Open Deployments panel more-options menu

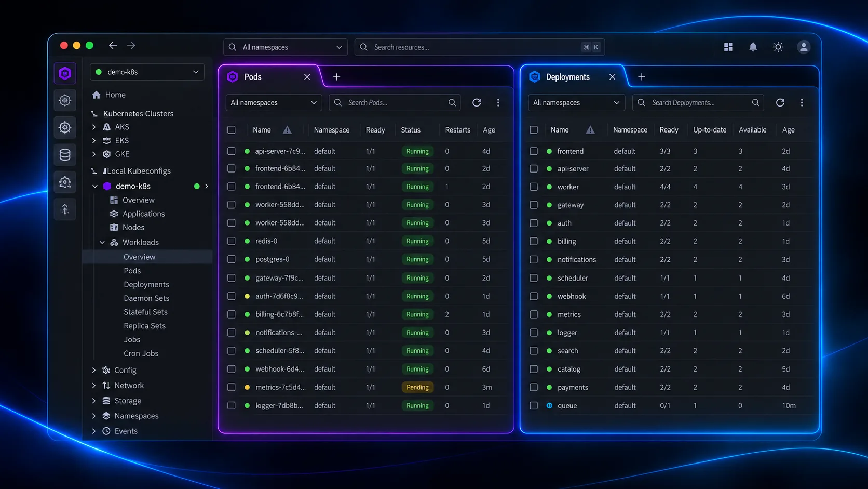click(x=802, y=102)
